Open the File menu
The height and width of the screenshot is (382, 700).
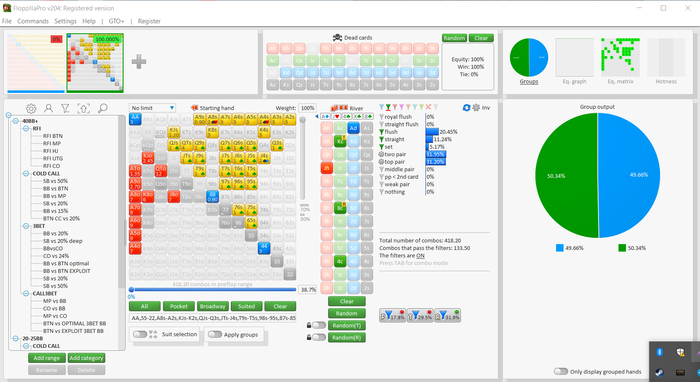tap(7, 21)
